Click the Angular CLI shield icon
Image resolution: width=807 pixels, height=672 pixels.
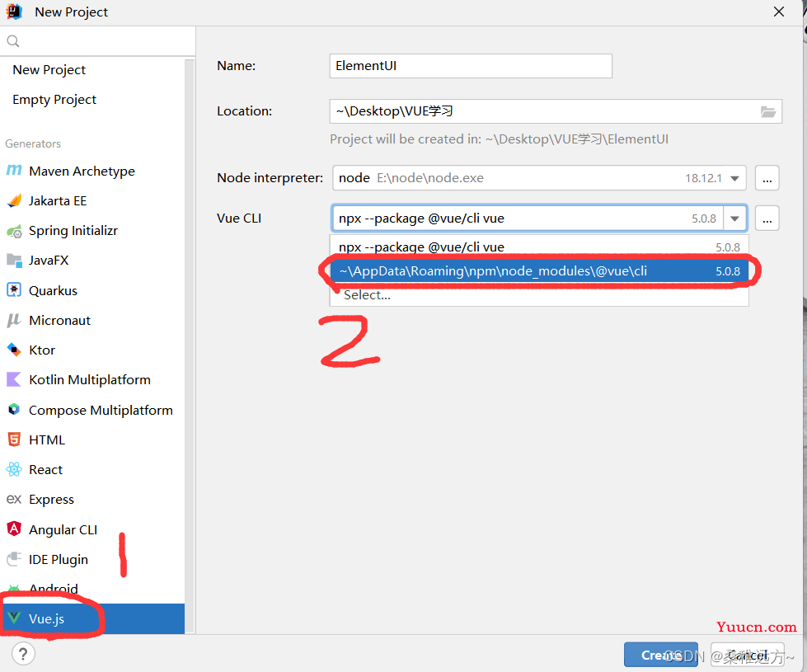14,529
